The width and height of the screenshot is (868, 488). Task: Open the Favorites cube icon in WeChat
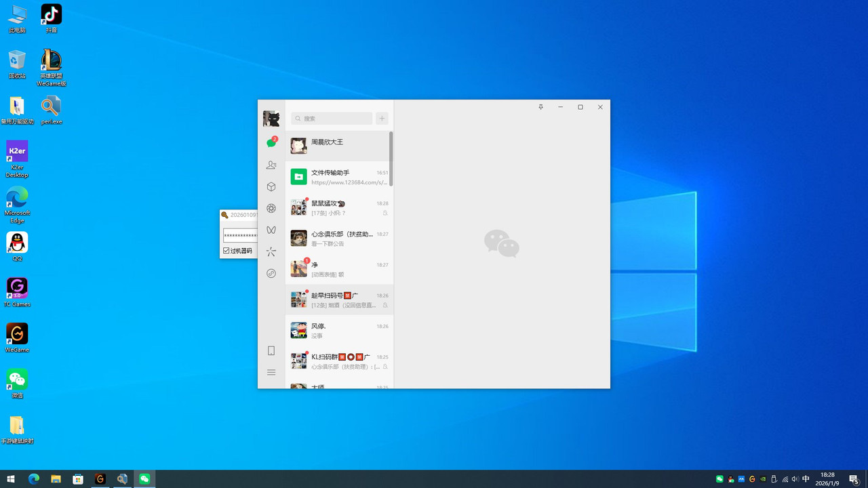click(x=271, y=186)
